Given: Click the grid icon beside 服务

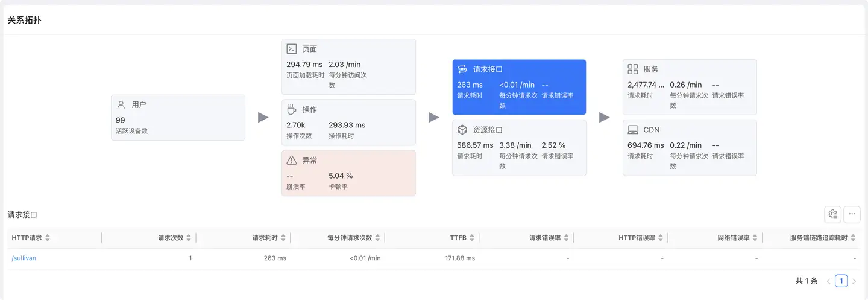Looking at the screenshot, I should 633,69.
